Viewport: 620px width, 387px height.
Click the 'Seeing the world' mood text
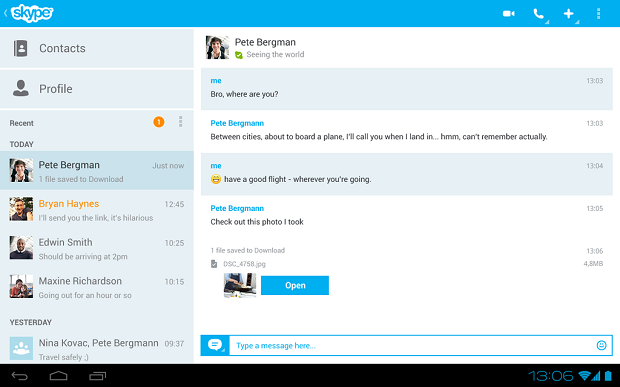click(275, 55)
